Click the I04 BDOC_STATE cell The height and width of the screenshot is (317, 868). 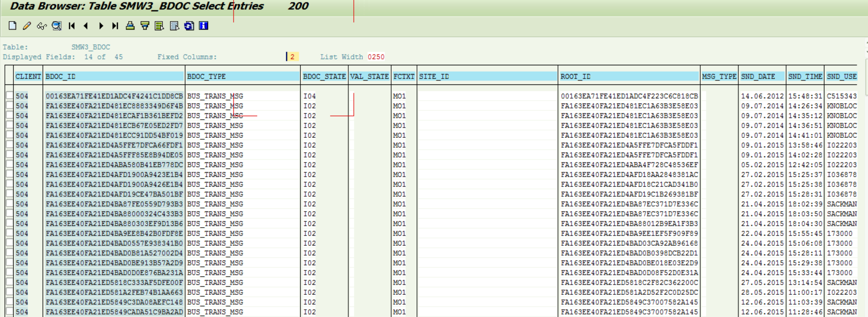pyautogui.click(x=310, y=96)
